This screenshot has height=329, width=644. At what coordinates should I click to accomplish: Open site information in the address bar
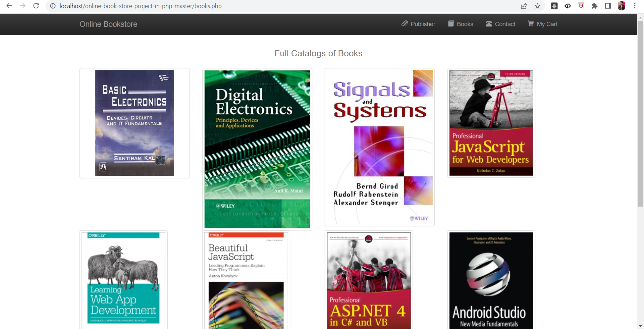[52, 6]
